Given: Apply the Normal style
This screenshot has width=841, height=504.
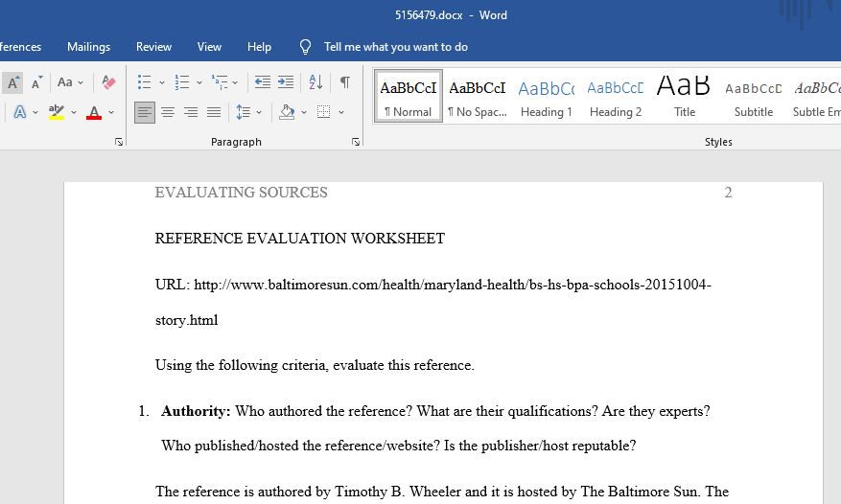Looking at the screenshot, I should coord(409,97).
